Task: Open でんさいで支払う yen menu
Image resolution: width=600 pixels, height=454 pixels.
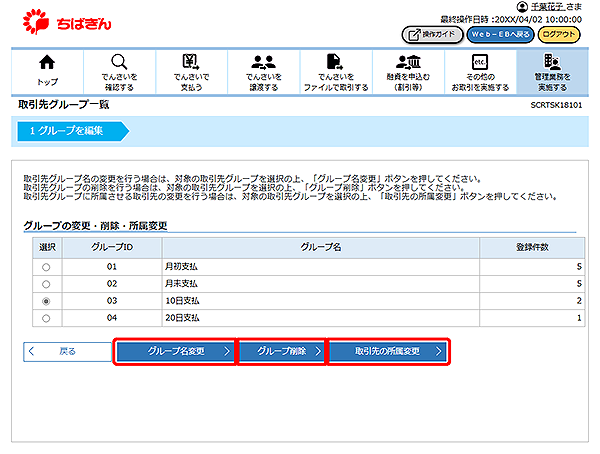Action: tap(190, 70)
